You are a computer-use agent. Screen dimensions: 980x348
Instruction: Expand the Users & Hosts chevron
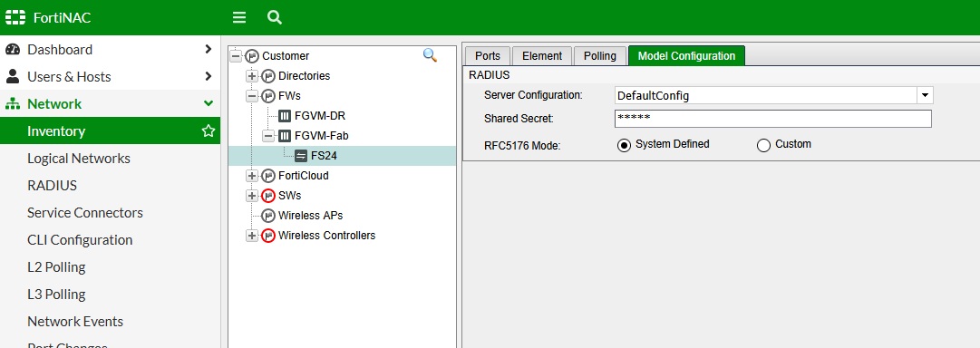click(x=209, y=76)
